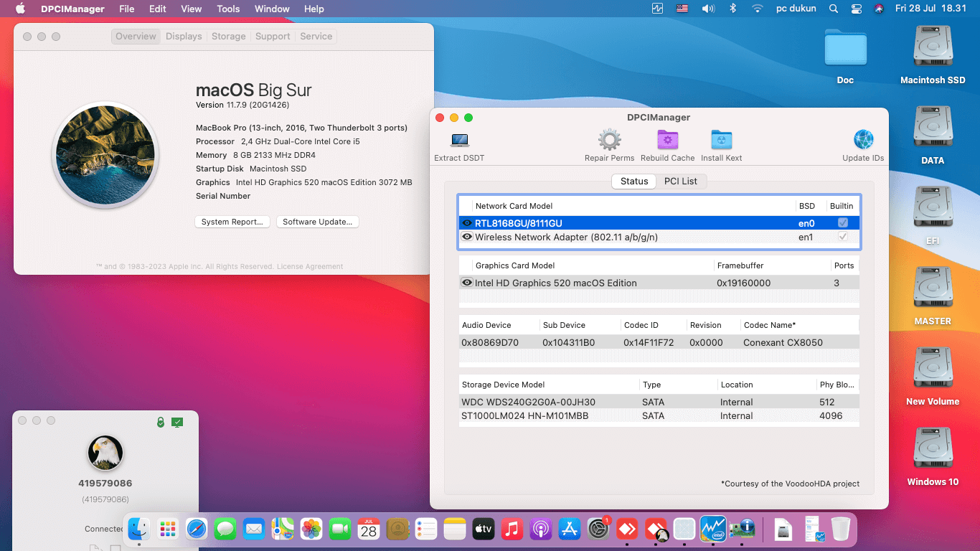The image size is (980, 551).
Task: Click the date and time Fri 28 Jul
Action: (931, 9)
